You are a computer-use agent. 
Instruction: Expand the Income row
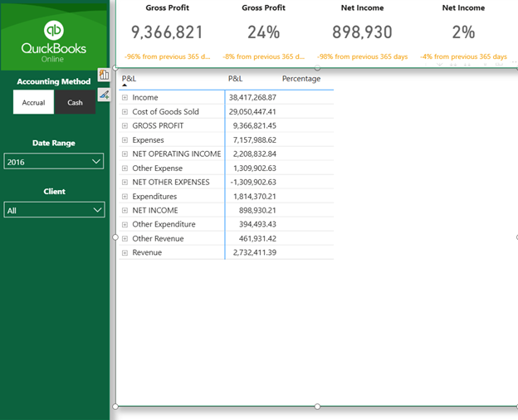125,98
